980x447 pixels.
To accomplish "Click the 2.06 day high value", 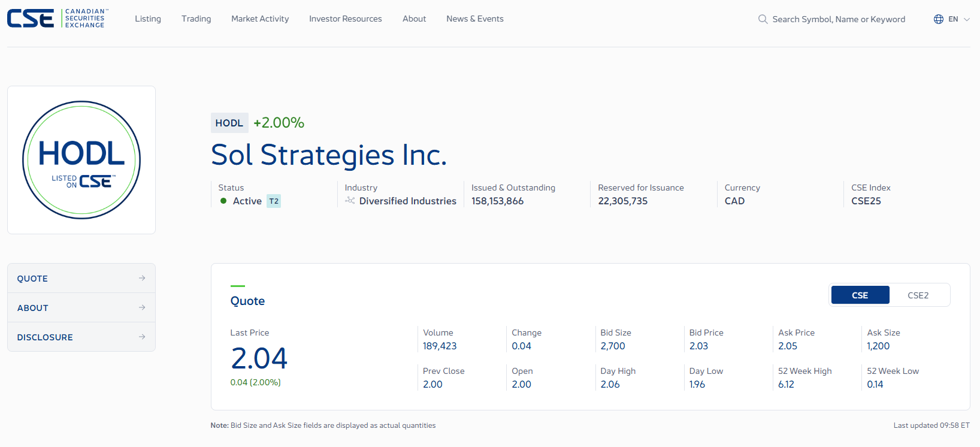I will click(610, 384).
